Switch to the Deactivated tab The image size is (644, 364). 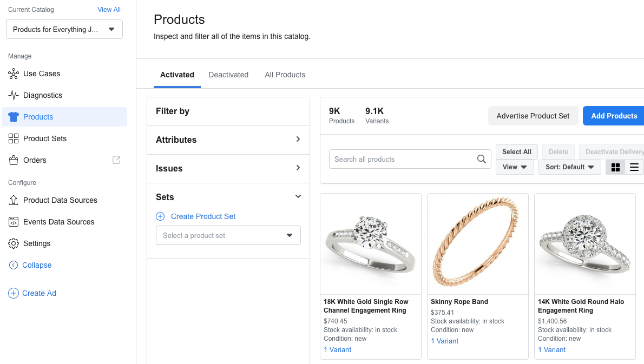coord(228,75)
